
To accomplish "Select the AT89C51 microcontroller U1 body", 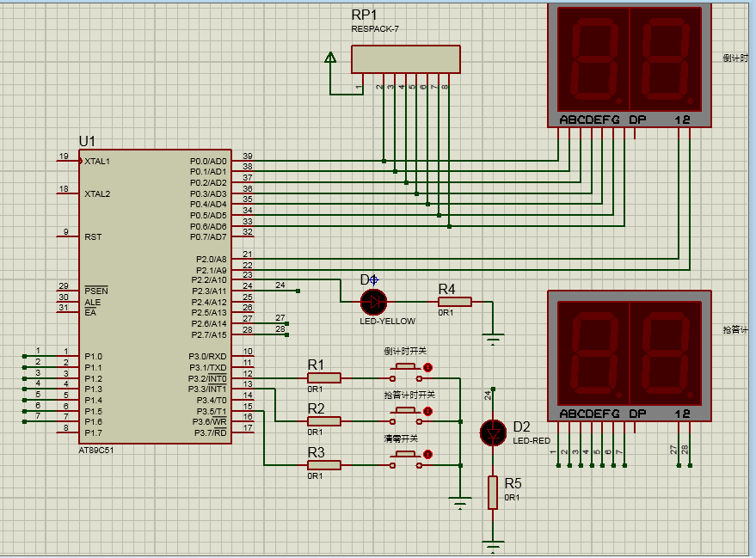I will [x=156, y=297].
